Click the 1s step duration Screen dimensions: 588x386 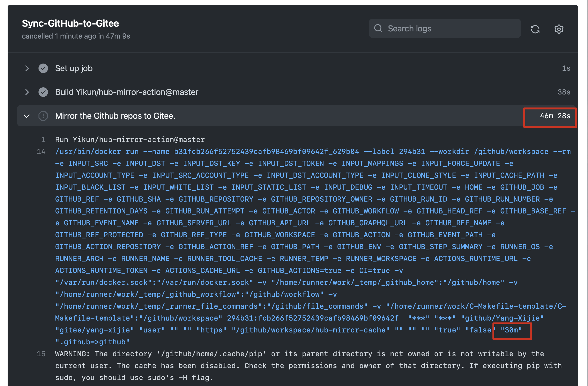566,68
